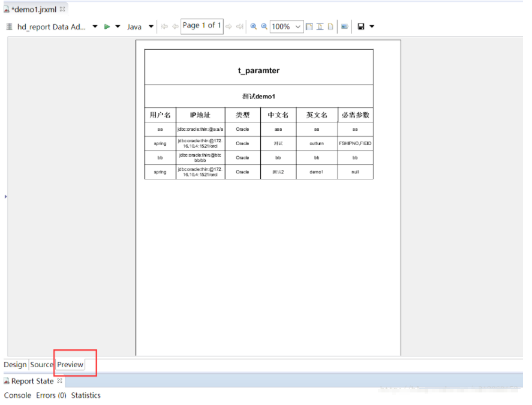
Task: Open the Java export format dropdown
Action: coord(151,26)
